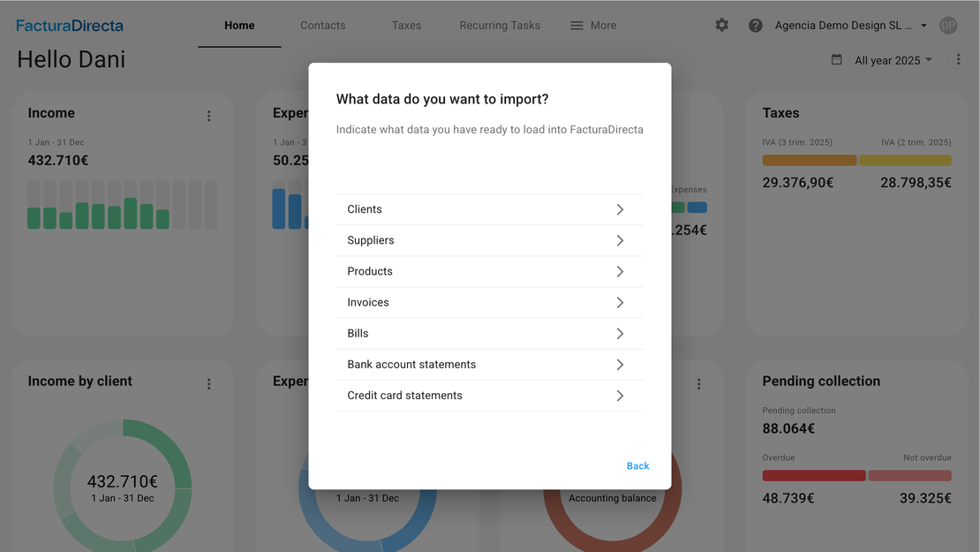
Task: Open the dashboard three-dot options menu
Action: pos(958,60)
